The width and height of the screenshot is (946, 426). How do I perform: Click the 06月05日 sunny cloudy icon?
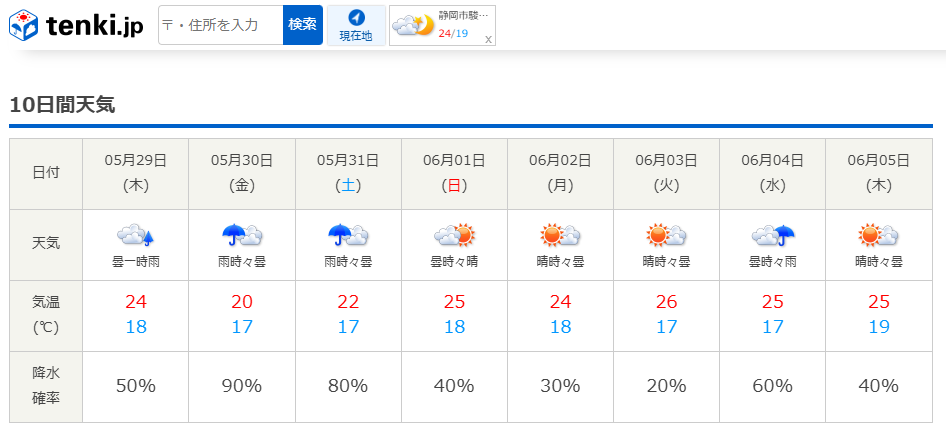(x=878, y=235)
